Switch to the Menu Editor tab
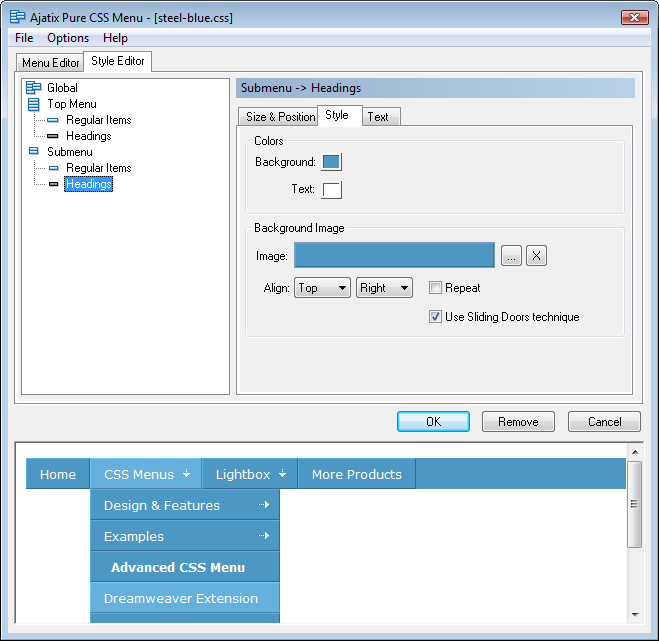Viewport: 659px width, 641px height. (x=50, y=63)
